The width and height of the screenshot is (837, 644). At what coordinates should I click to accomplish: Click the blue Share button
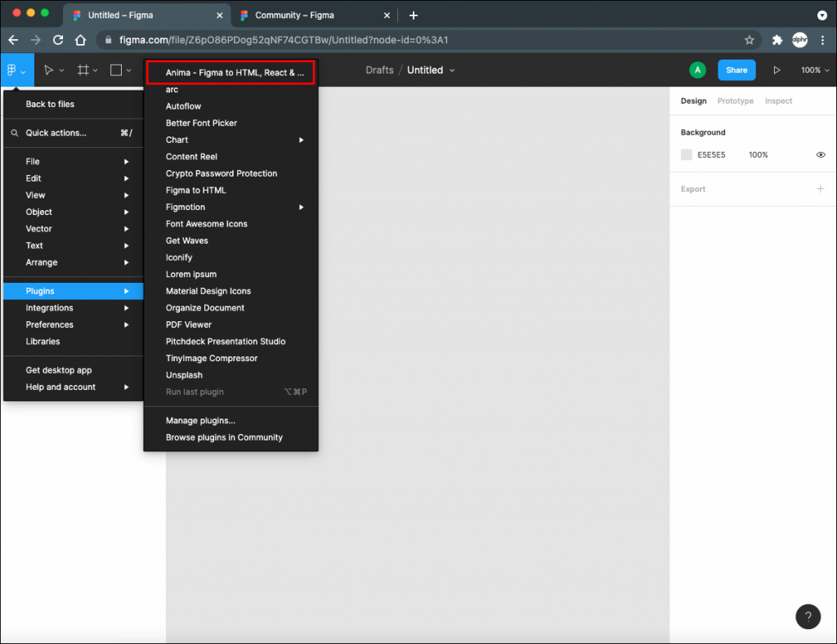[x=736, y=70]
